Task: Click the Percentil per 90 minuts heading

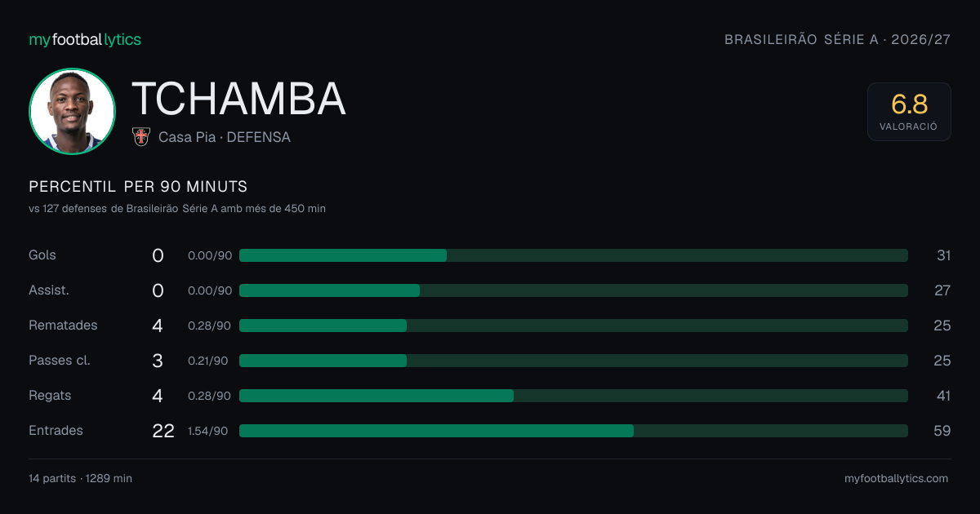Action: pos(138,187)
